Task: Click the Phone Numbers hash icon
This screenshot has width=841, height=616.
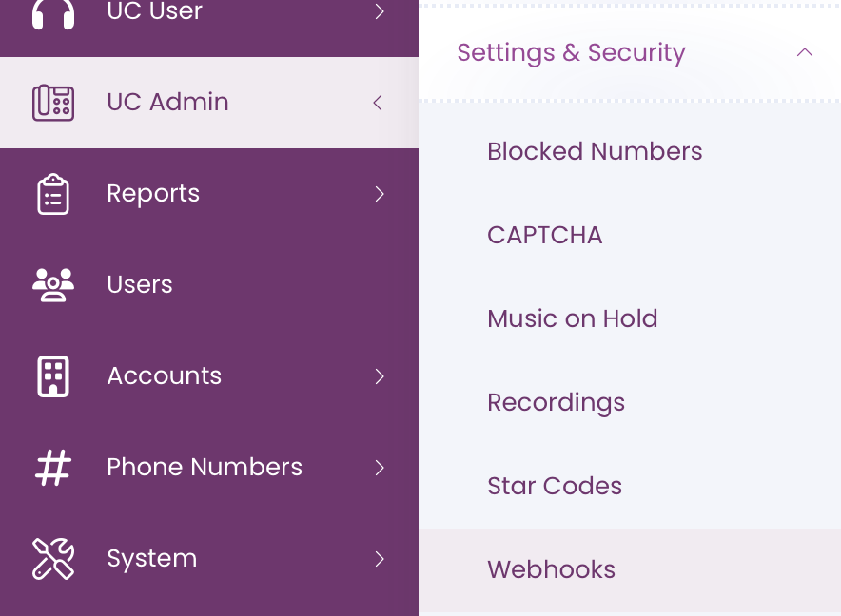Action: click(53, 468)
